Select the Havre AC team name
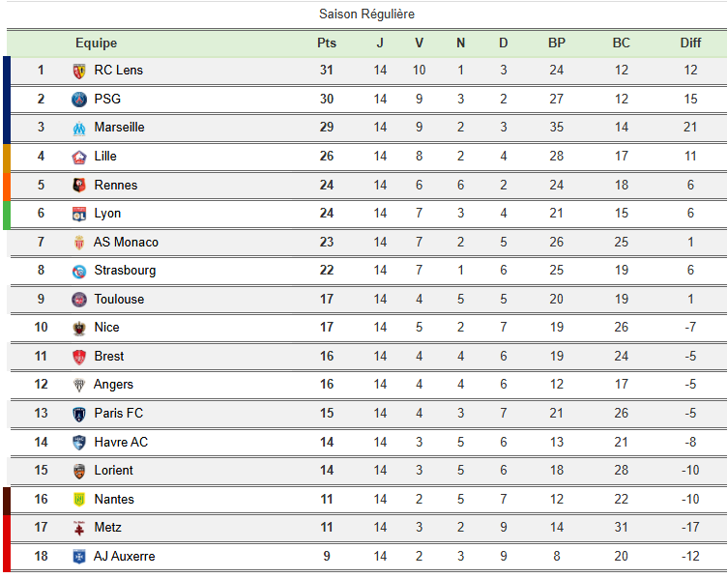The height and width of the screenshot is (578, 728). pos(121,442)
